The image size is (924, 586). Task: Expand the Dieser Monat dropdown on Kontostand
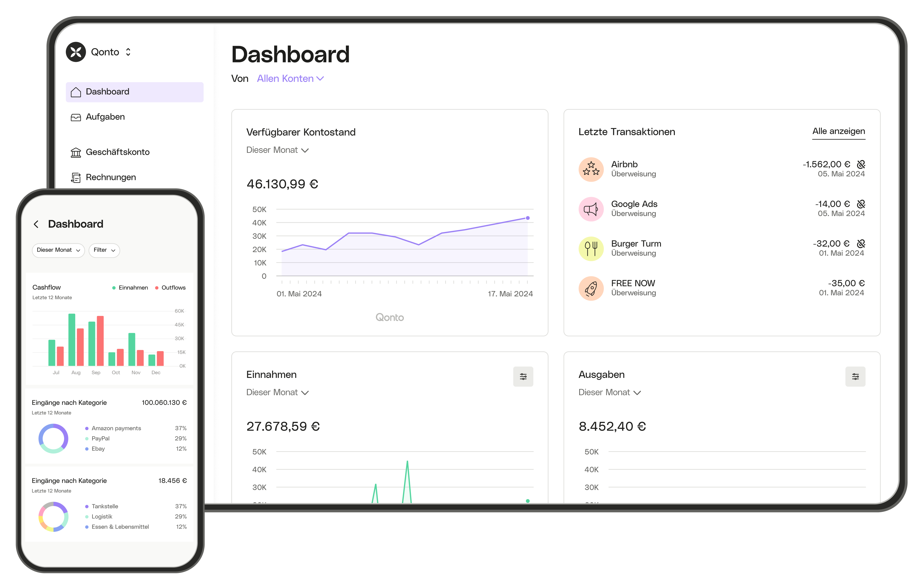pyautogui.click(x=278, y=150)
